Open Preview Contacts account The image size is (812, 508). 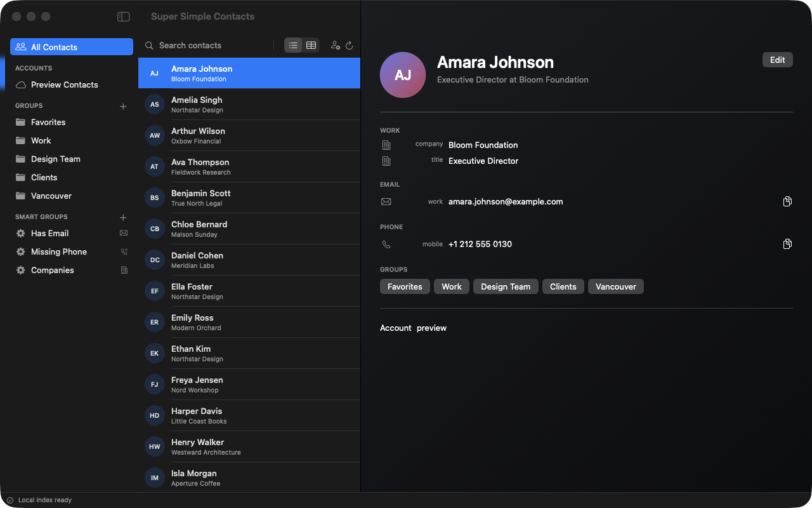[x=72, y=84]
